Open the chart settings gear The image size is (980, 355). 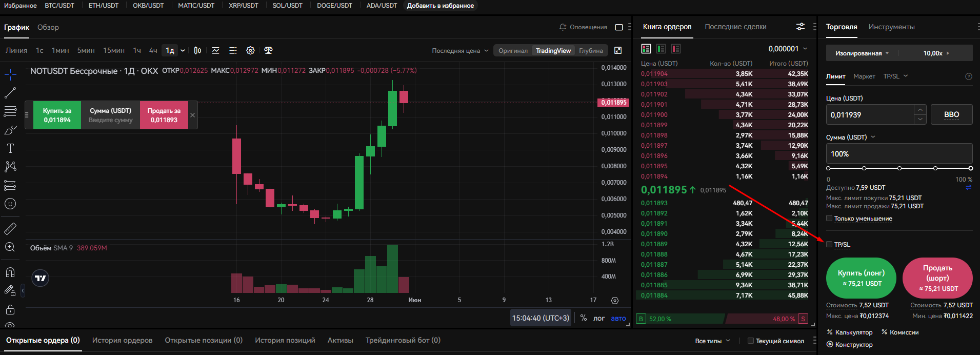250,50
